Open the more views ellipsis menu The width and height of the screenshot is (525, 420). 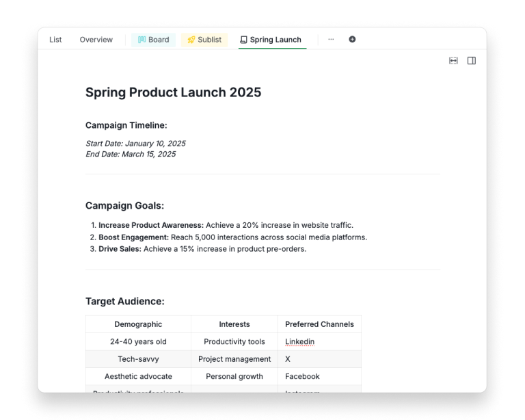pyautogui.click(x=331, y=40)
